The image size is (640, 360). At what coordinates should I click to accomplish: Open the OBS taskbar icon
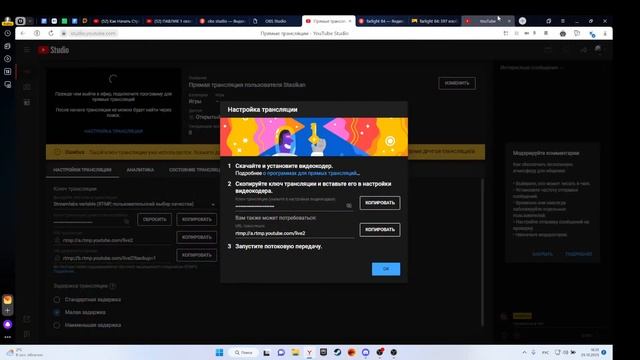(393, 352)
